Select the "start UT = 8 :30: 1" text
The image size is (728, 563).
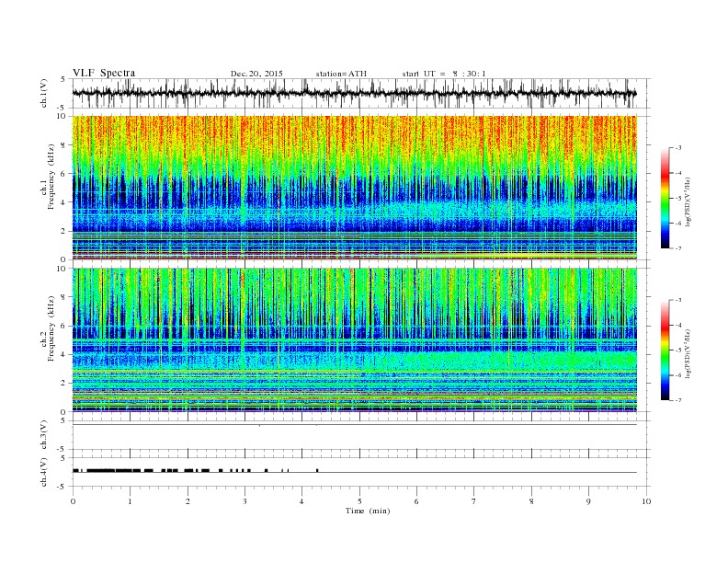[444, 74]
